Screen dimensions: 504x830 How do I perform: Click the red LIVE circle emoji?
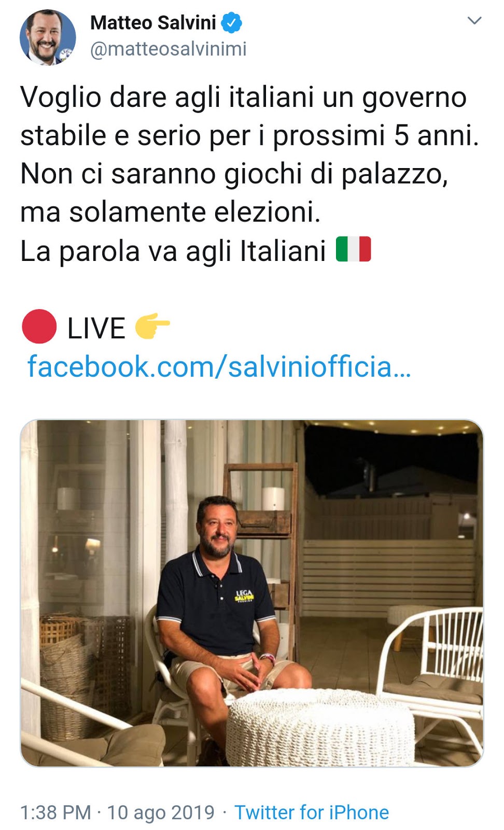(x=39, y=326)
